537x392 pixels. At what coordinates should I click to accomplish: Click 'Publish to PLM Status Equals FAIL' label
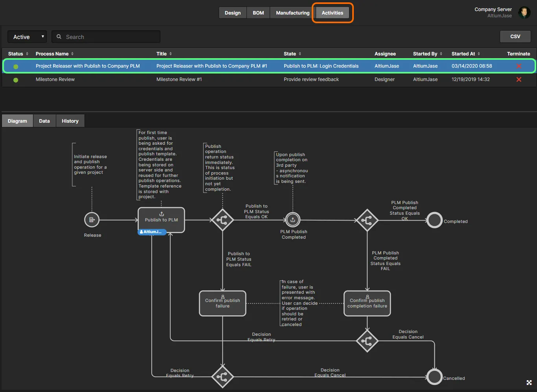pyautogui.click(x=239, y=259)
